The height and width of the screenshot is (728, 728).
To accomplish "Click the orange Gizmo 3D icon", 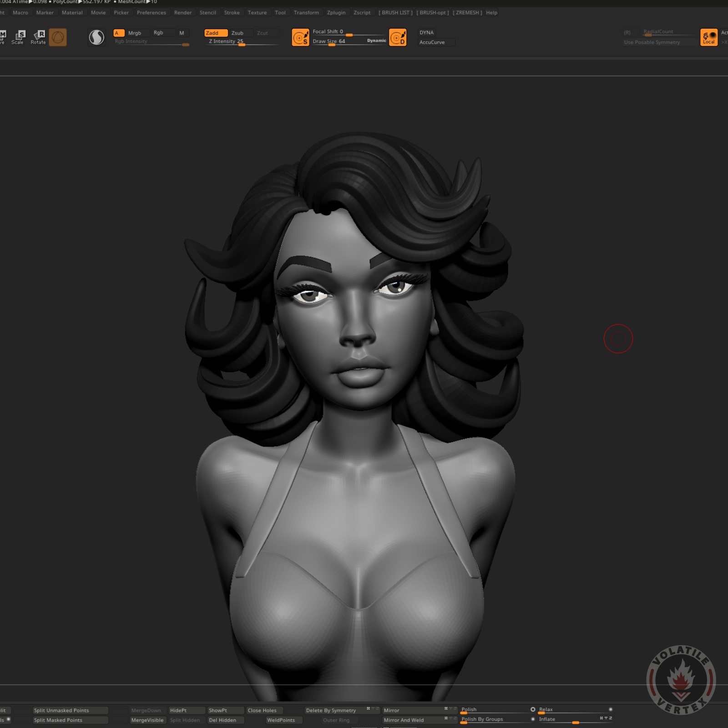I will point(58,37).
